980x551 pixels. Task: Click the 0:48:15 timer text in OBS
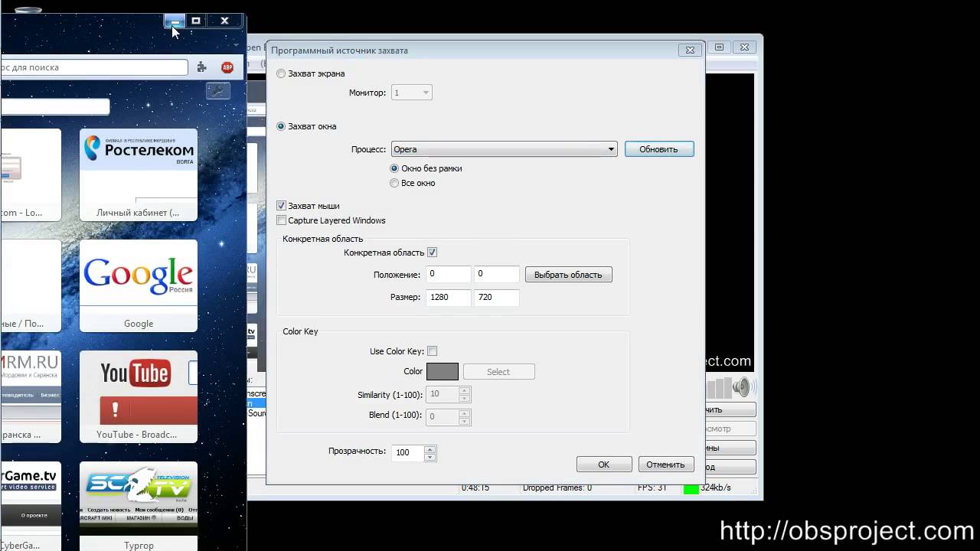tap(475, 487)
